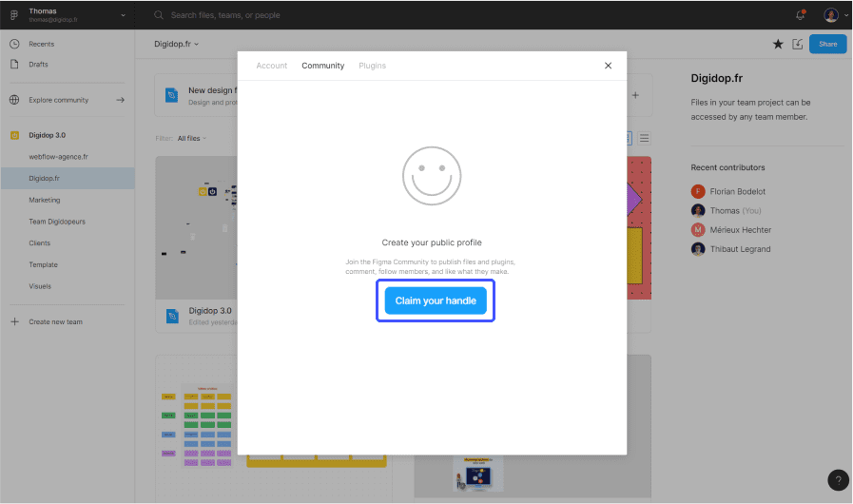Star the Digidop.fr project
This screenshot has width=853, height=504.
click(x=778, y=44)
